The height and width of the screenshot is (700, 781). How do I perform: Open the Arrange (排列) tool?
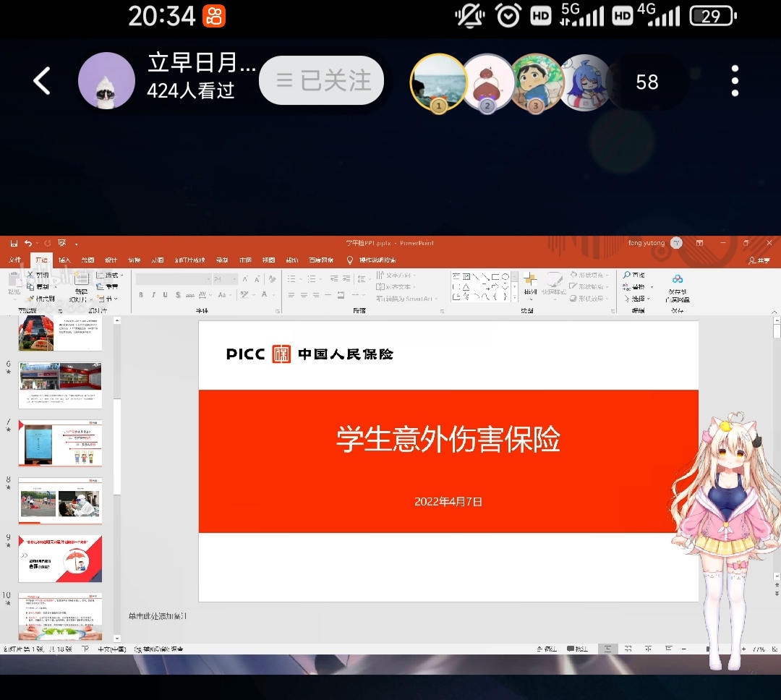coord(530,282)
